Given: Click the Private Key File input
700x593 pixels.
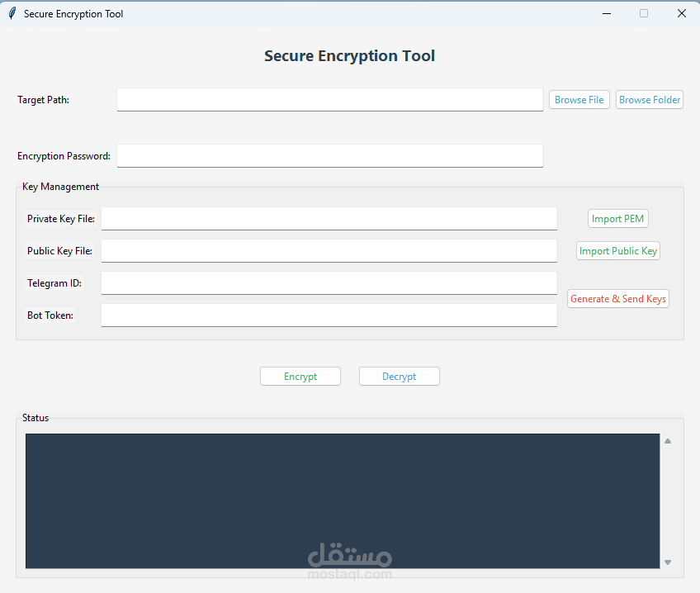Looking at the screenshot, I should (x=329, y=218).
